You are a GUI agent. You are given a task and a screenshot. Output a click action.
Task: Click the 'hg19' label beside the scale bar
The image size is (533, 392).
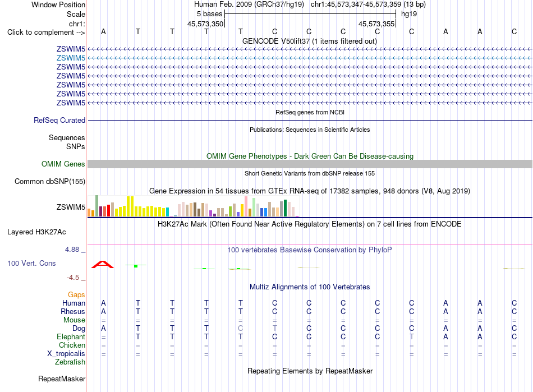[x=409, y=14]
